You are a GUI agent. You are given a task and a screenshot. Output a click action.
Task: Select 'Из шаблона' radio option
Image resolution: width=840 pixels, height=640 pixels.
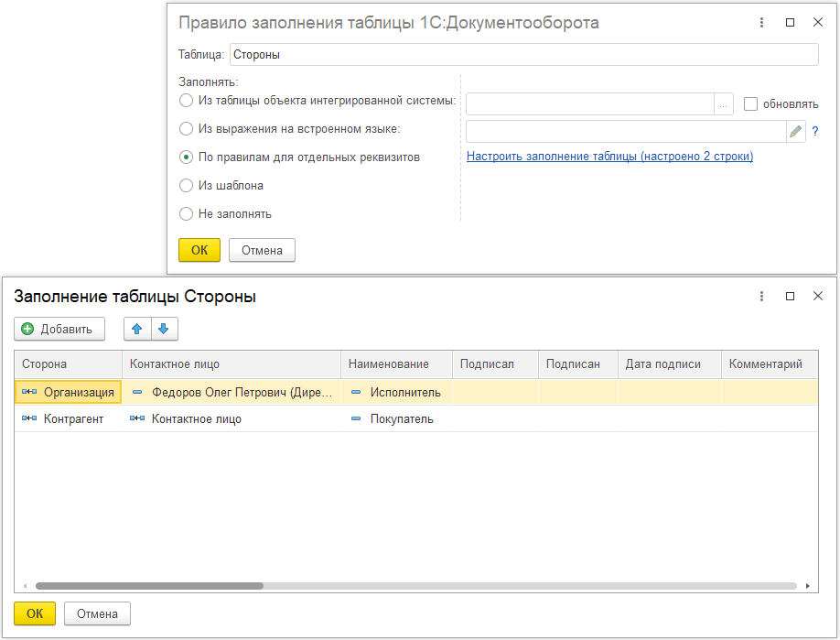187,186
